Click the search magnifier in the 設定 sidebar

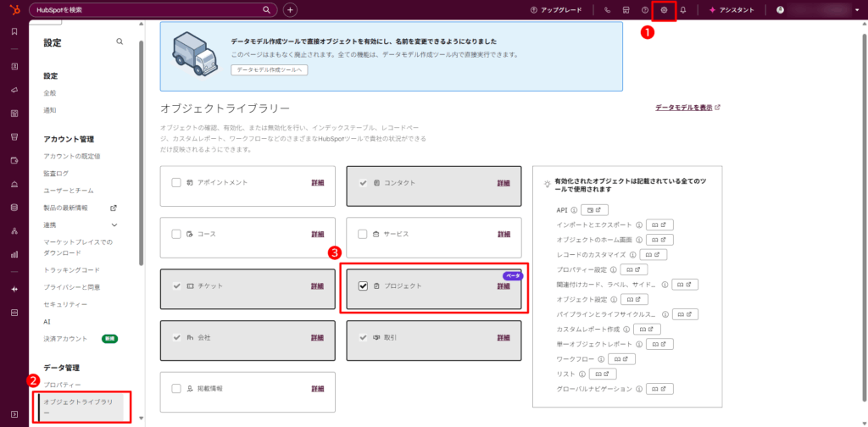click(x=120, y=42)
